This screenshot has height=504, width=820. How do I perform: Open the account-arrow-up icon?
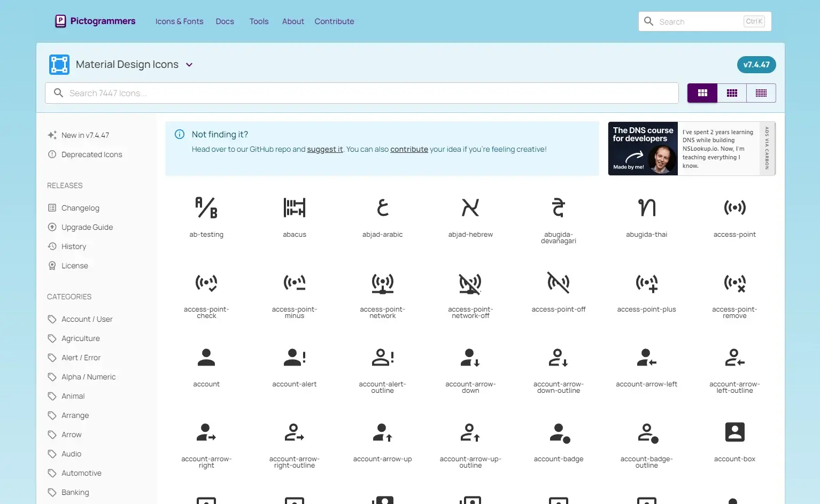point(383,432)
